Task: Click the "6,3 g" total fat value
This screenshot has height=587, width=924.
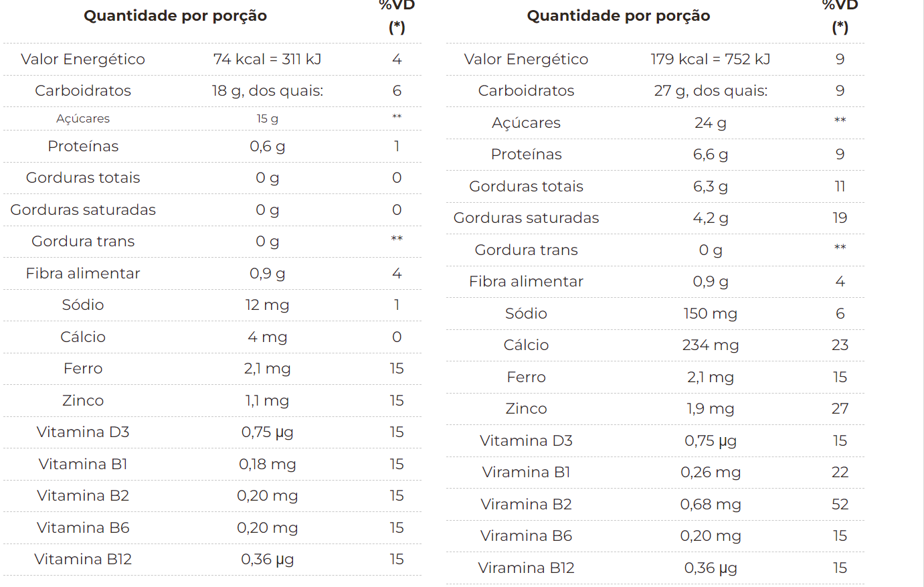Action: click(x=710, y=186)
